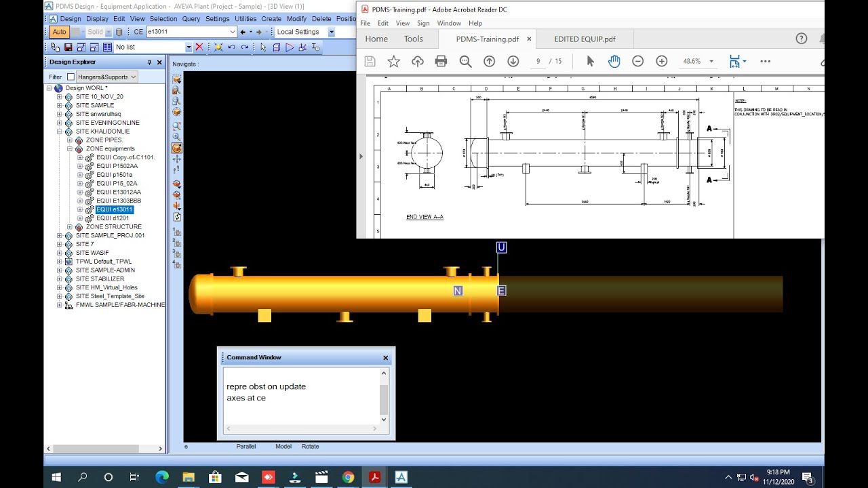This screenshot has height=488, width=868.
Task: Click the highlighted rotate view cube icon
Action: click(x=177, y=148)
